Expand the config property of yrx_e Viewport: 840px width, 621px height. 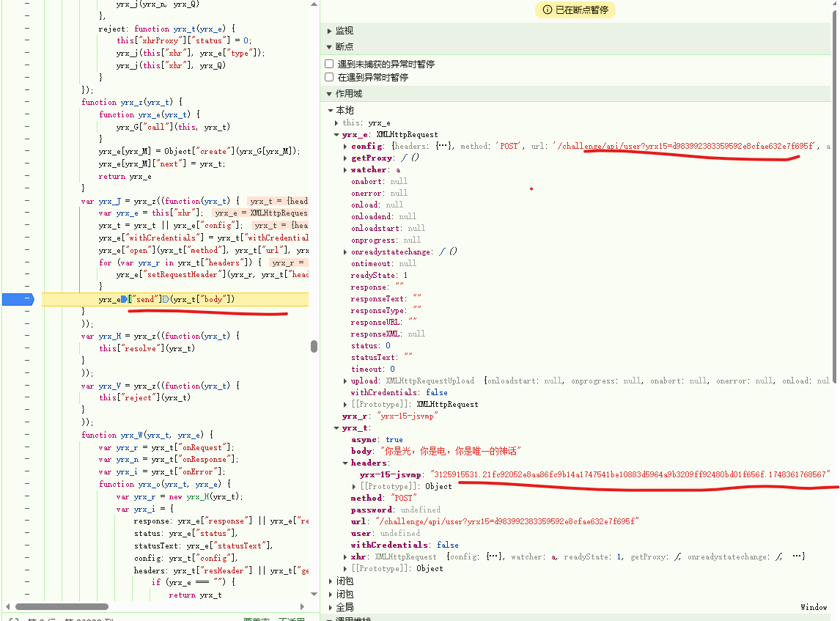pos(345,147)
